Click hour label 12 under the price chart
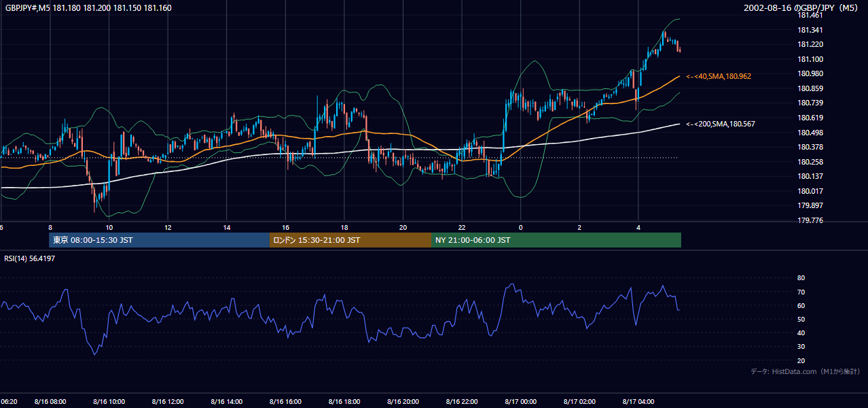 click(x=168, y=228)
